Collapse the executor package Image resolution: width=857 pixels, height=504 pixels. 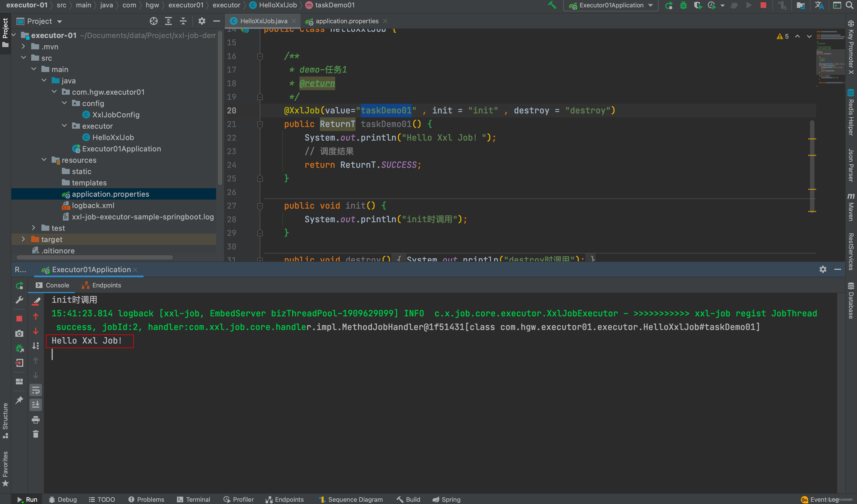coord(64,126)
